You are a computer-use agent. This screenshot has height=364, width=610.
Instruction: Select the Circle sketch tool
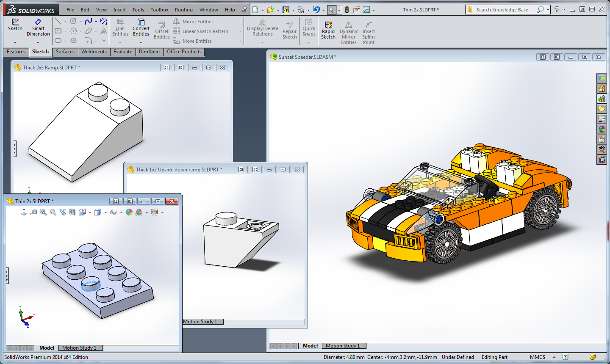pos(73,21)
